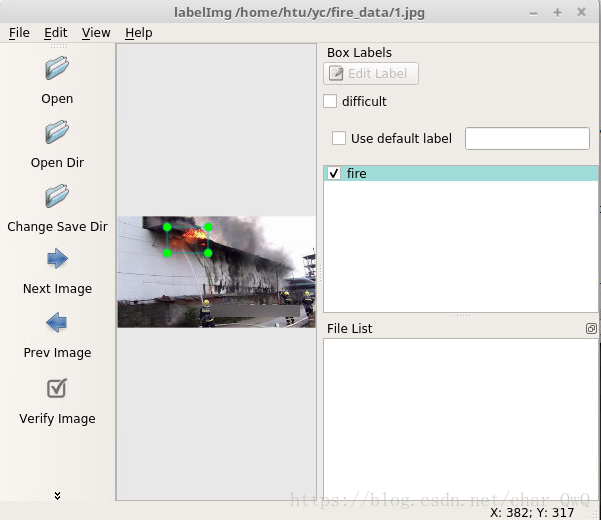This screenshot has width=601, height=520.
Task: Click the 'Open Dir' toolbar label
Action: pyautogui.click(x=57, y=162)
